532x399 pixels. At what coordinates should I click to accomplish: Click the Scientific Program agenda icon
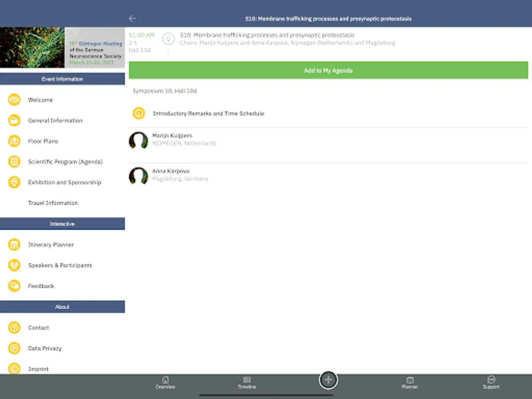tap(14, 161)
